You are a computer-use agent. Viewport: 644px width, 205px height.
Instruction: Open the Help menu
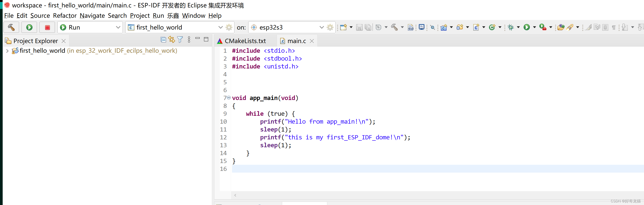point(215,16)
